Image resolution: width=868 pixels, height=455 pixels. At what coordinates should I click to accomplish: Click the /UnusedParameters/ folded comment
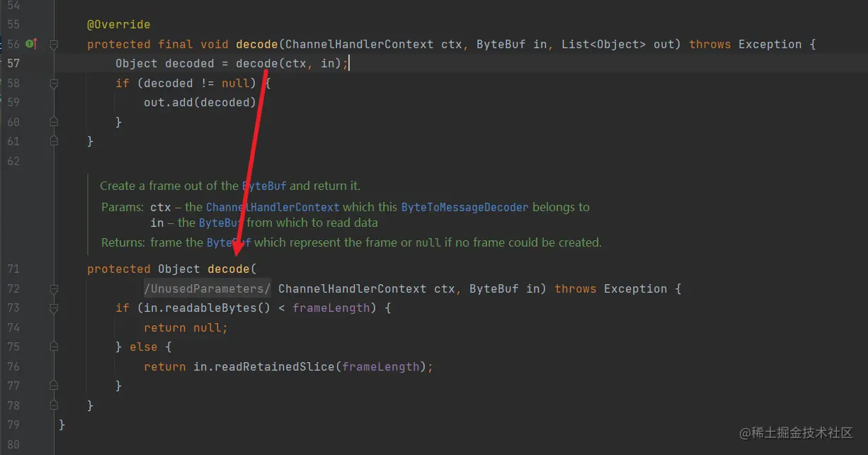point(207,288)
